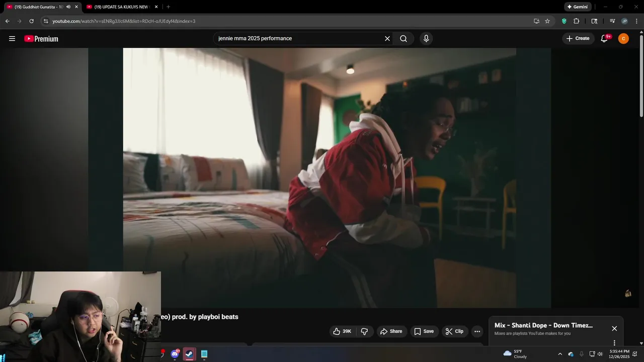Viewport: 644px width, 362px height.
Task: Switch to the UPDATE SA KUKUYS tab
Action: pos(122,7)
